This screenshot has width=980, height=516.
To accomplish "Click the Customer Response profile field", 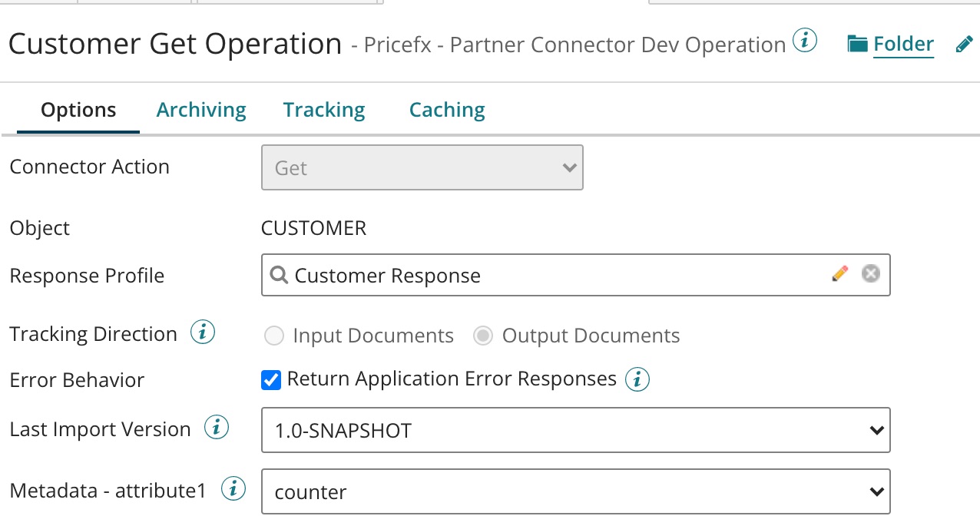I will (x=553, y=275).
